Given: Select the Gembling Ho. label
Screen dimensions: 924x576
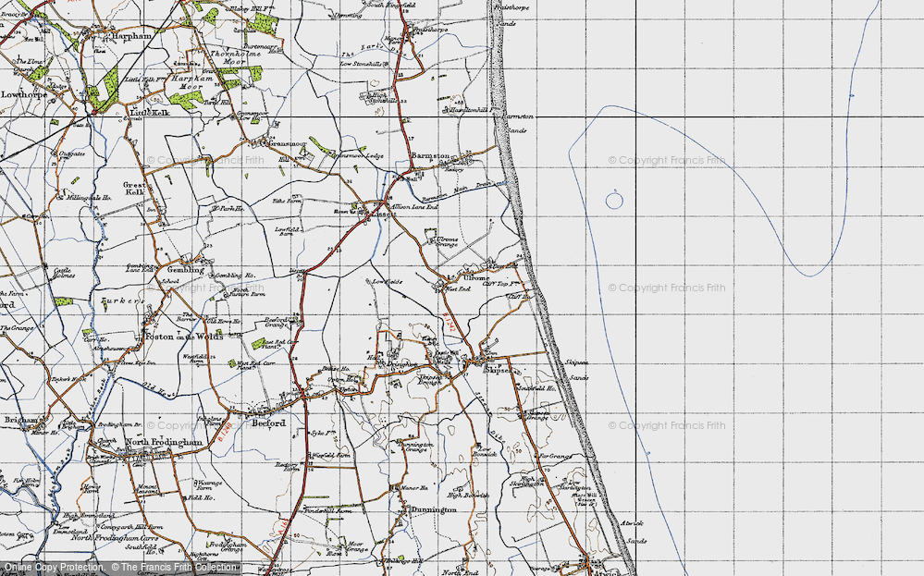Looking at the screenshot, I should [235, 276].
